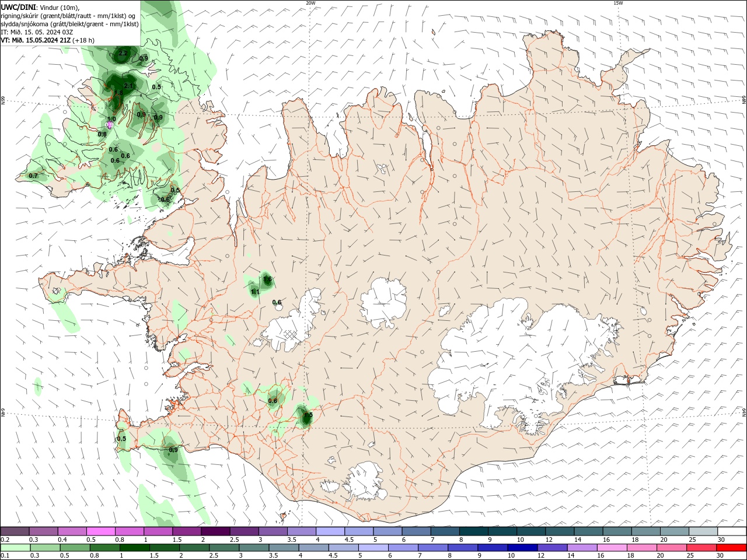Select the 2.2 precipitation value on map
This screenshot has height=560, width=747.
123,53
